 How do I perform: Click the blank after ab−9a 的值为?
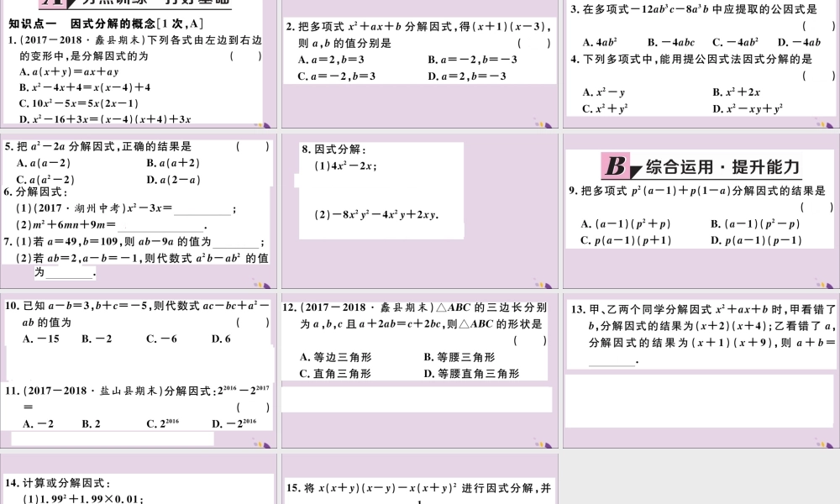(236, 242)
